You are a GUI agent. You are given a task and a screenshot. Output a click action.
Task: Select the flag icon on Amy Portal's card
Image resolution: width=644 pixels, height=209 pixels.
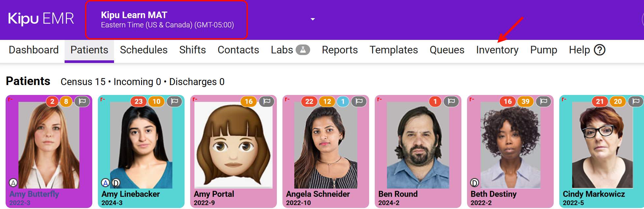tap(267, 101)
